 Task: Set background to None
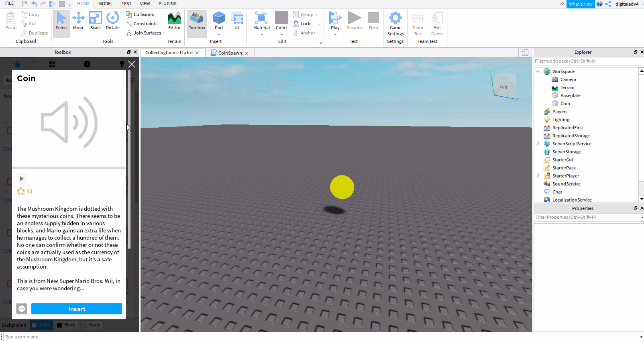pyautogui.click(x=91, y=325)
